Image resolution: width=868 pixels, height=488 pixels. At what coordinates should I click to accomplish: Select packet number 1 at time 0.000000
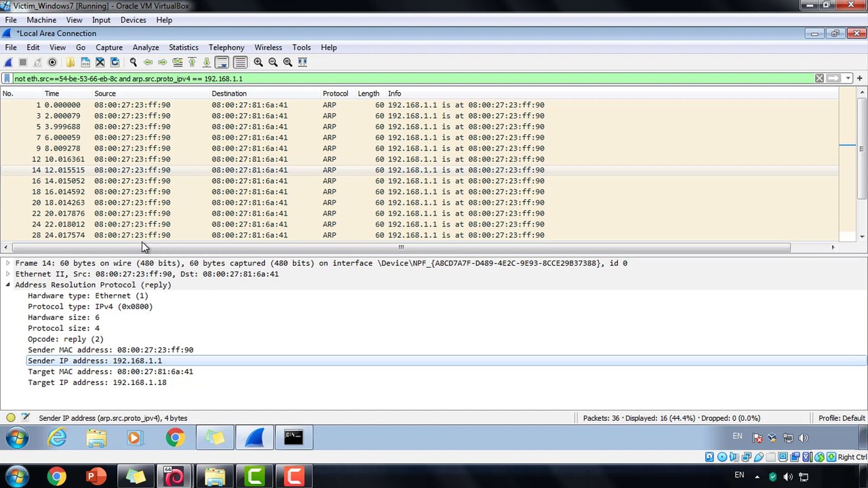click(419, 105)
